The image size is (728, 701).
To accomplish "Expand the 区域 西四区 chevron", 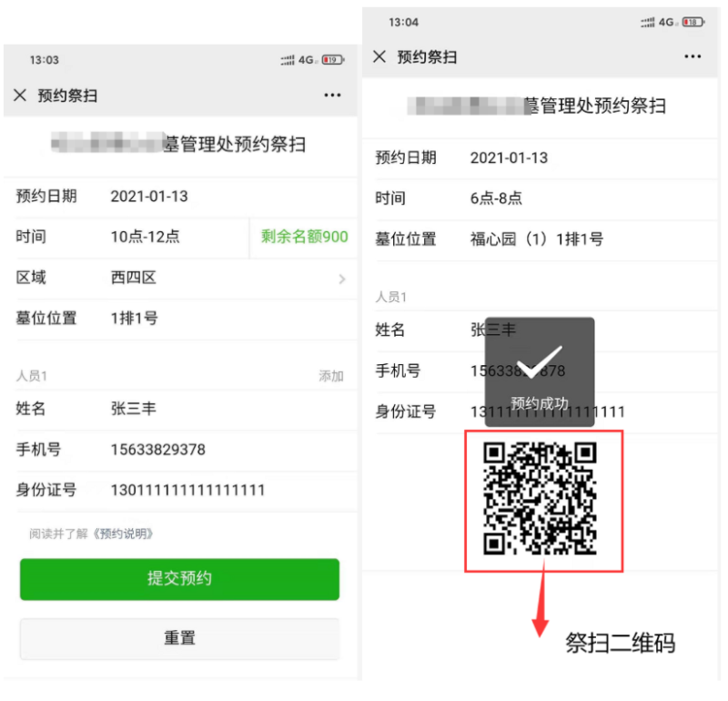I will click(342, 279).
